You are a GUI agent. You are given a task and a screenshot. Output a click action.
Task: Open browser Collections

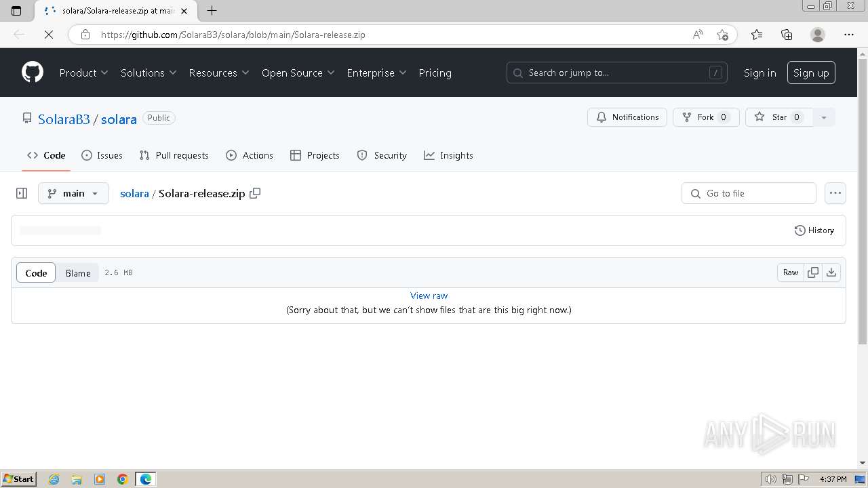click(787, 35)
